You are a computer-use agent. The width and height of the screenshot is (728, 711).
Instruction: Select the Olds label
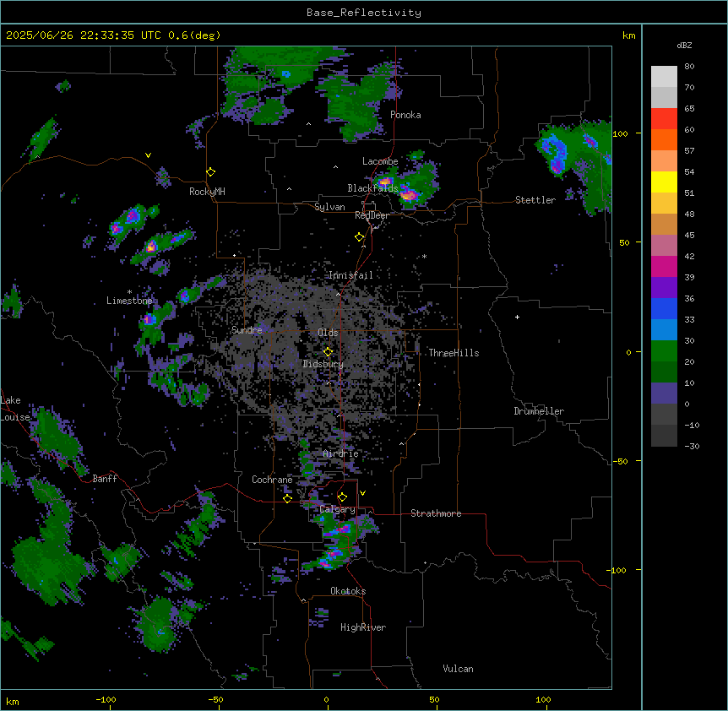pyautogui.click(x=328, y=333)
